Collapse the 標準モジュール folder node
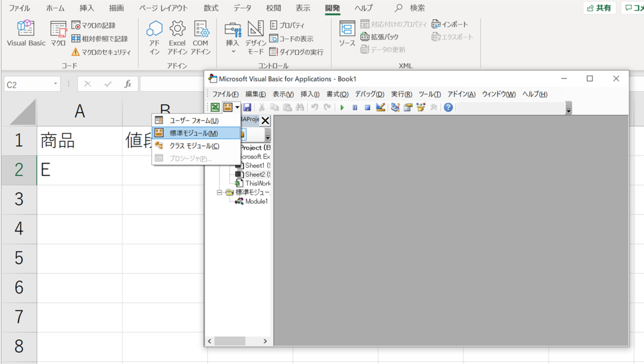Viewport: 644px width, 364px height. (219, 192)
